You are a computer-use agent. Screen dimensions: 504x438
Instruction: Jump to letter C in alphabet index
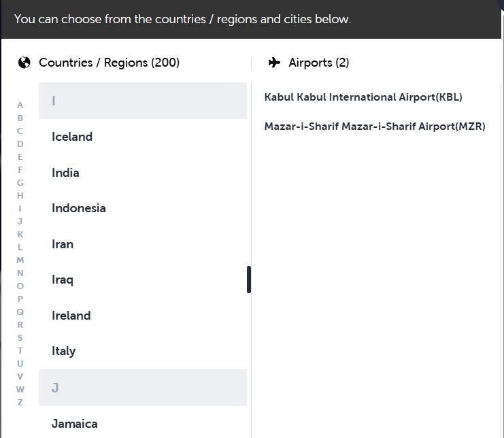[20, 131]
